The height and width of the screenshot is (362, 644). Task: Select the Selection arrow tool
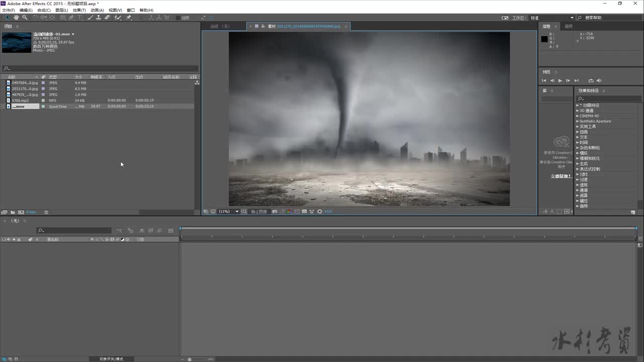[x=8, y=18]
